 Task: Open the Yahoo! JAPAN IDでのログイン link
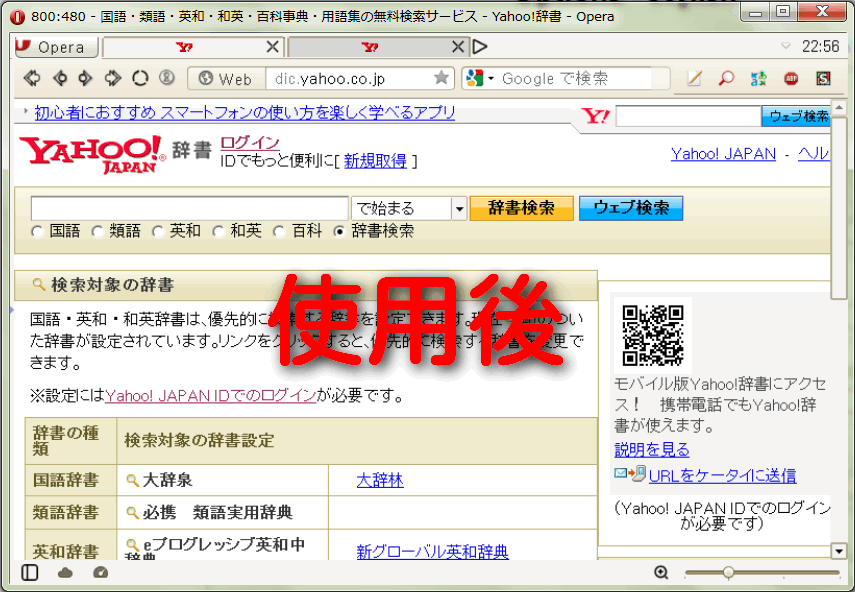(x=210, y=395)
